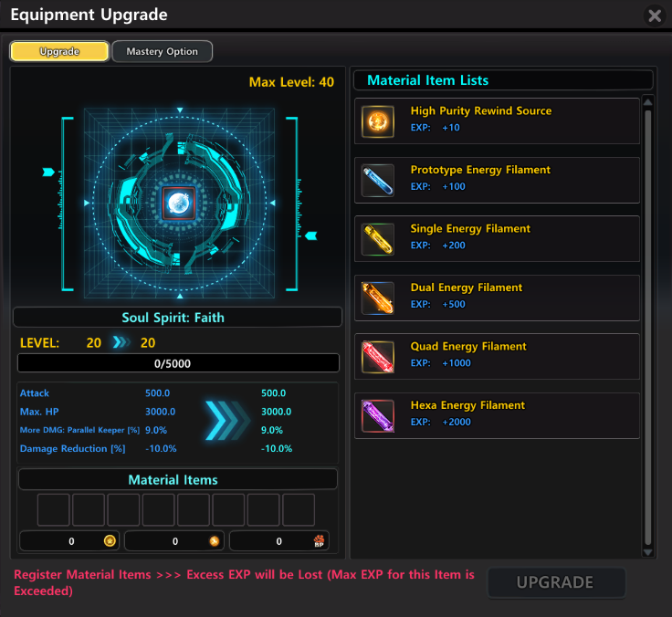Select the last empty Material Items slot
Viewport: 672px width, 617px height.
pyautogui.click(x=299, y=509)
